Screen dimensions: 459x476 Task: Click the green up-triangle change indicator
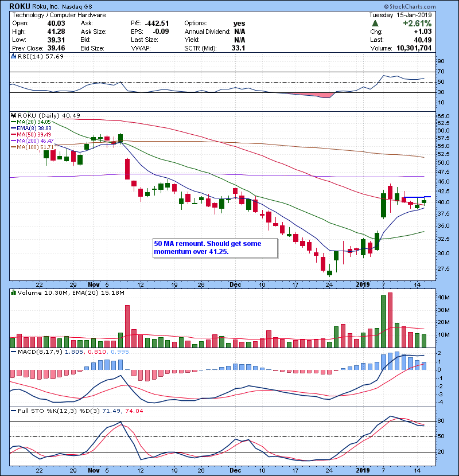(x=375, y=24)
